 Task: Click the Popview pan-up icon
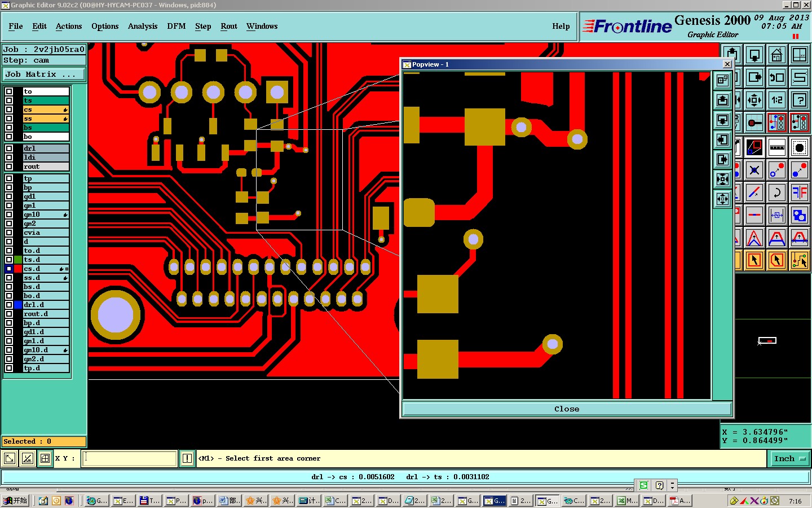[x=722, y=100]
